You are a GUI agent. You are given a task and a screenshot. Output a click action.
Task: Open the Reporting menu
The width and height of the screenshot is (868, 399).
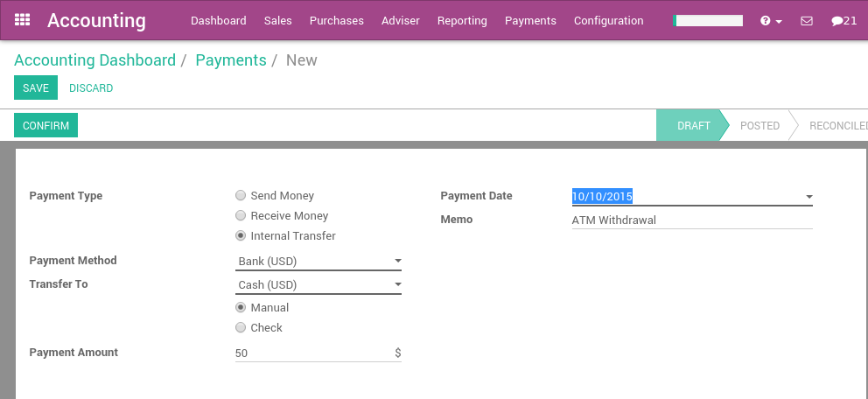(x=462, y=20)
